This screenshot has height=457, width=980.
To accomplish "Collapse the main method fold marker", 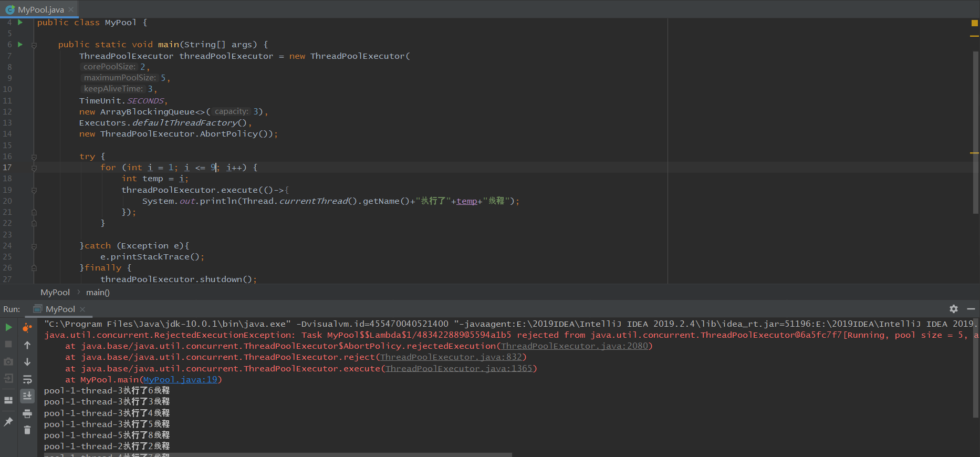I will [34, 45].
